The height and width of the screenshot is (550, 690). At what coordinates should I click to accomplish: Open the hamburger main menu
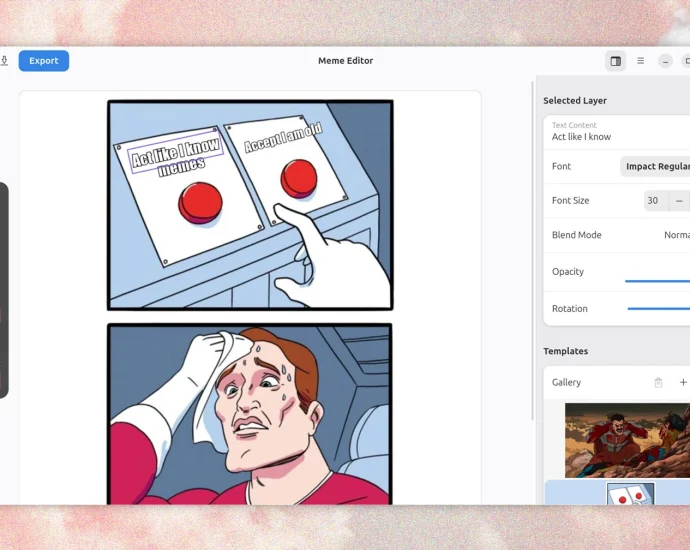click(x=641, y=61)
